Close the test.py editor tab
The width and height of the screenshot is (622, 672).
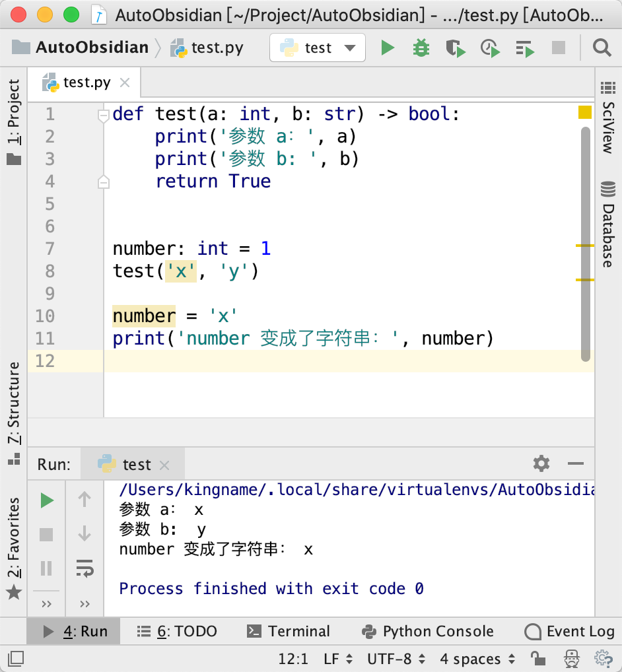pyautogui.click(x=125, y=83)
